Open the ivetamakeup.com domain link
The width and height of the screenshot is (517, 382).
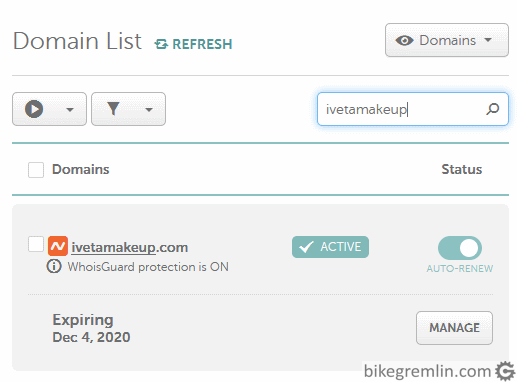coord(130,247)
